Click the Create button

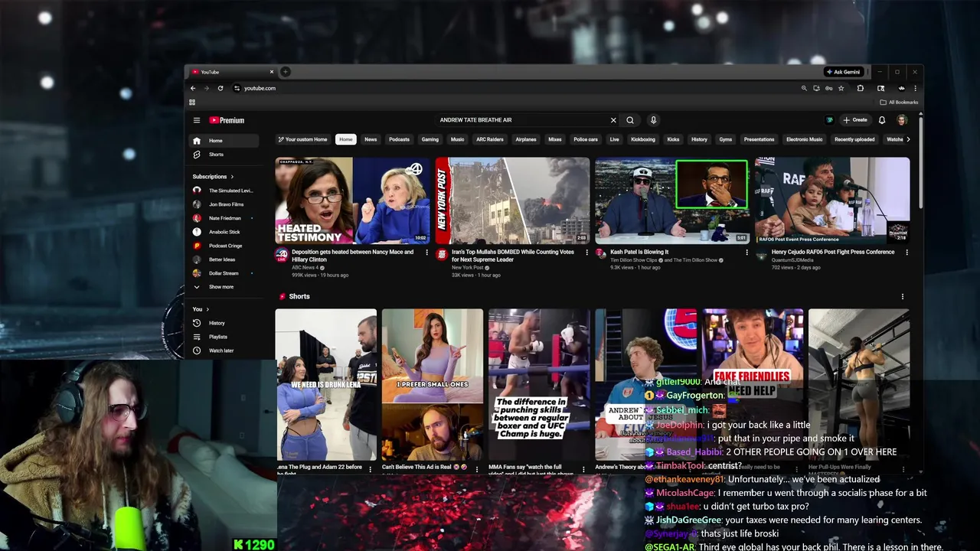(x=855, y=120)
